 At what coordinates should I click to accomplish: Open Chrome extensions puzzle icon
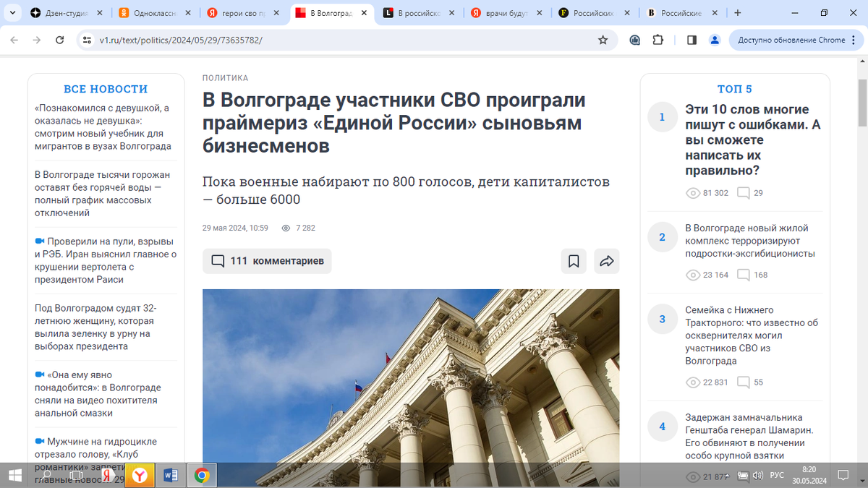click(x=658, y=40)
